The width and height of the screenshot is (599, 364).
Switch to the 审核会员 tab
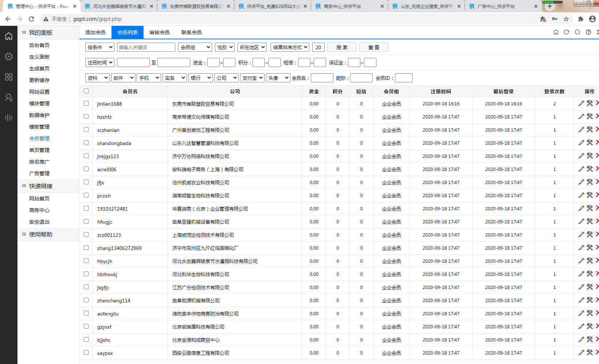coord(160,32)
